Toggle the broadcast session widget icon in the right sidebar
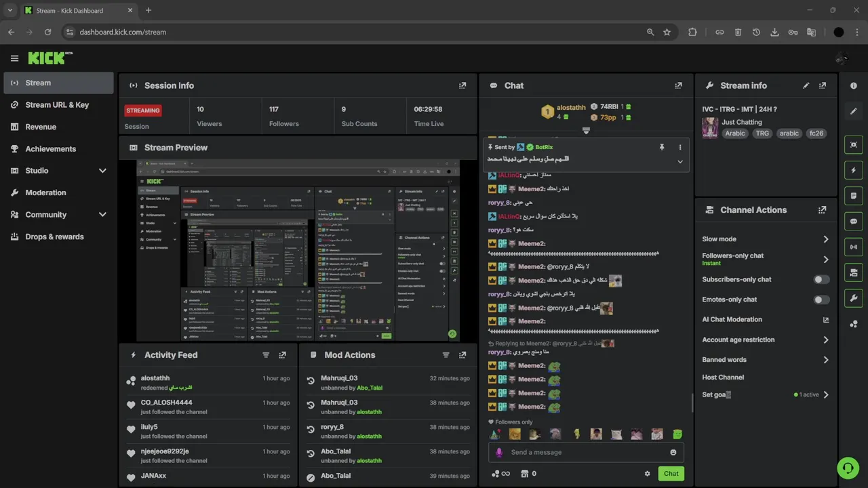868x488 pixels. 854,247
